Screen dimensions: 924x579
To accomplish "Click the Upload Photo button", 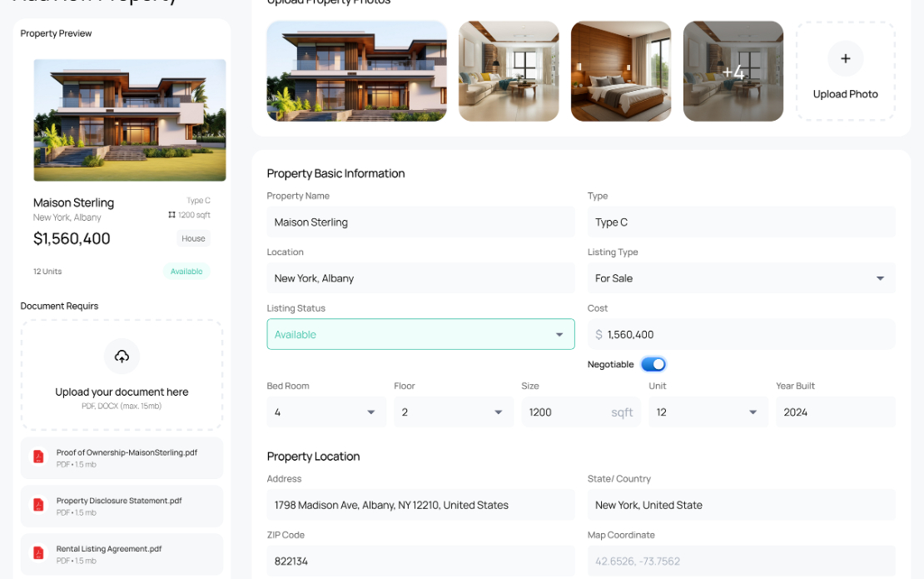I will (845, 72).
